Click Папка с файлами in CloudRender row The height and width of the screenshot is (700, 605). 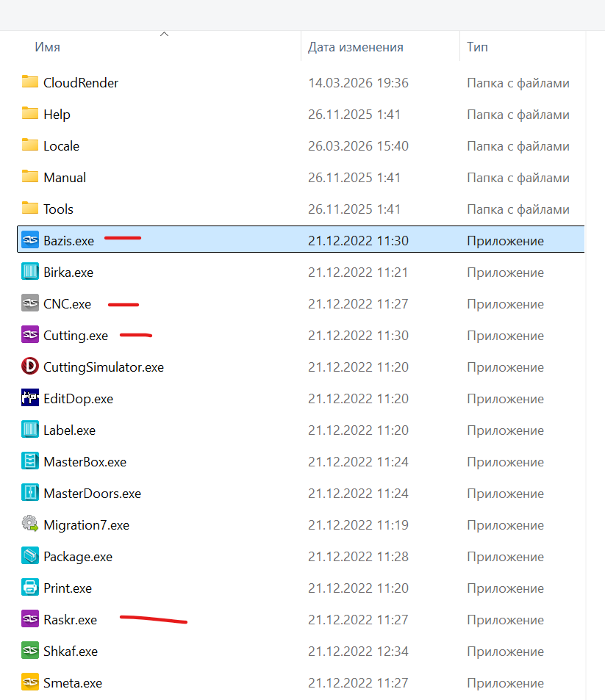518,83
